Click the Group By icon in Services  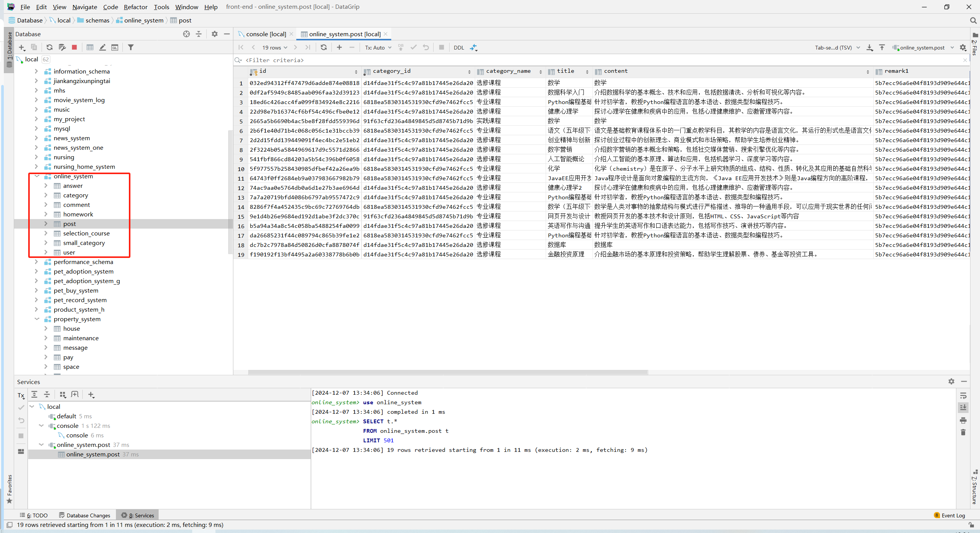point(63,395)
